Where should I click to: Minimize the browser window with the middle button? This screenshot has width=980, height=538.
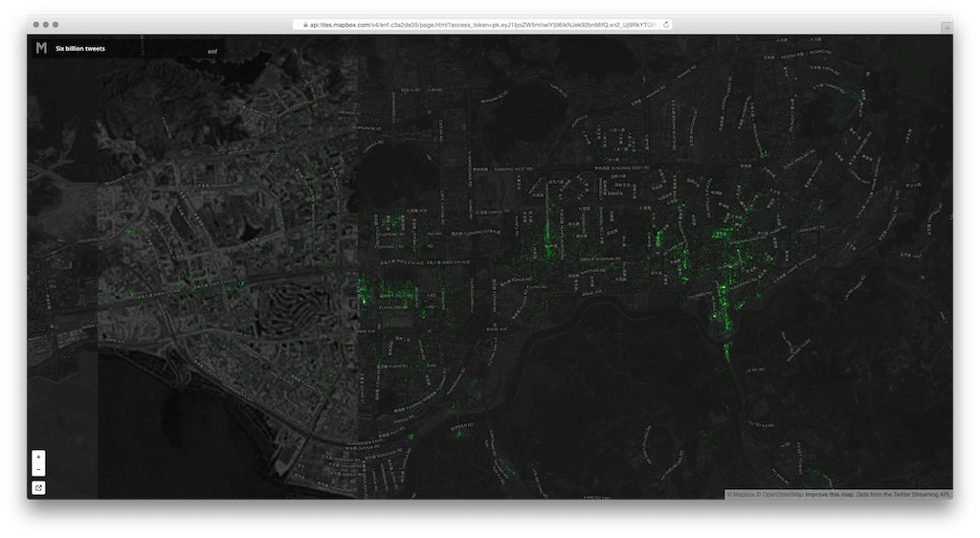[46, 25]
